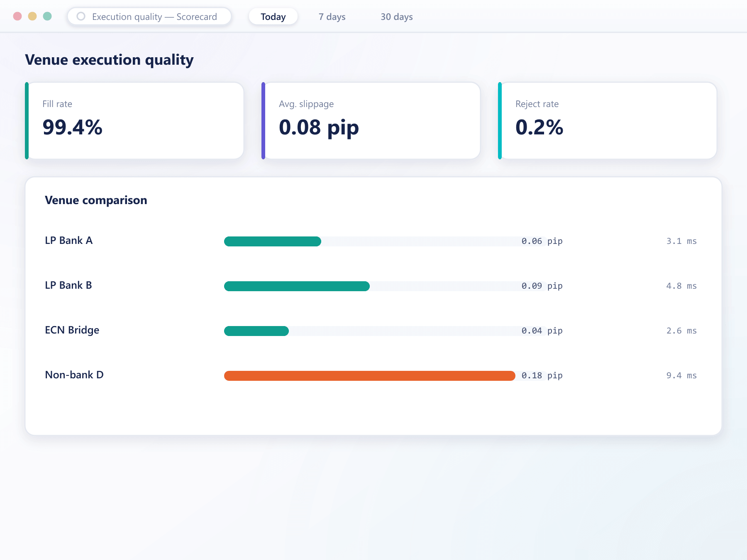This screenshot has width=747, height=560.
Task: Click the LP Bank B slippage bar
Action: pos(297,286)
